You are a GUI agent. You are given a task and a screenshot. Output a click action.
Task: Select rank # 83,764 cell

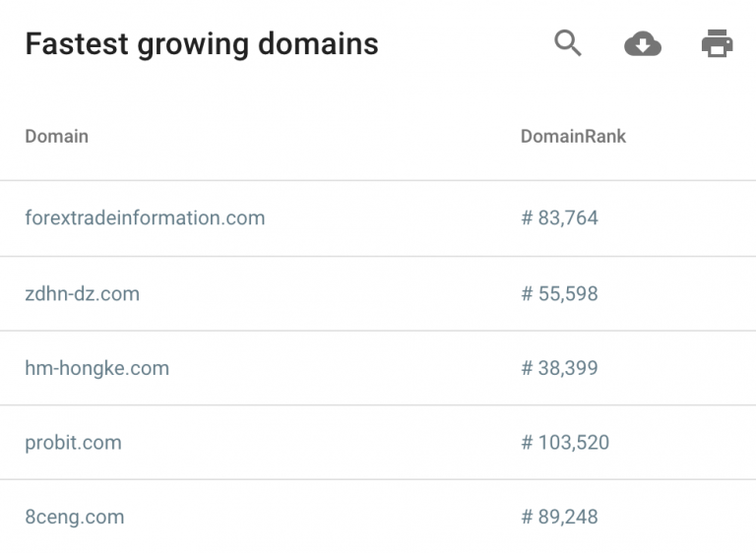pos(560,217)
